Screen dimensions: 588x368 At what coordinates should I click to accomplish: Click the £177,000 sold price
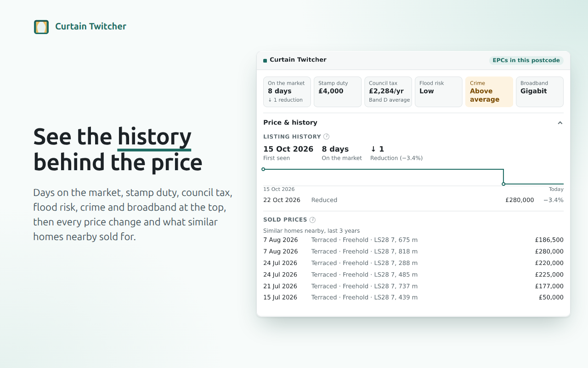pyautogui.click(x=549, y=286)
